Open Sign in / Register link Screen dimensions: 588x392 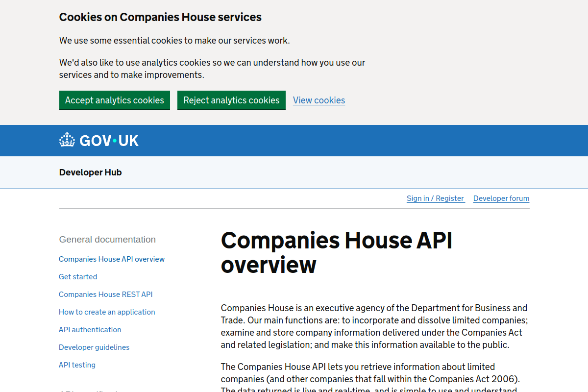coord(435,198)
